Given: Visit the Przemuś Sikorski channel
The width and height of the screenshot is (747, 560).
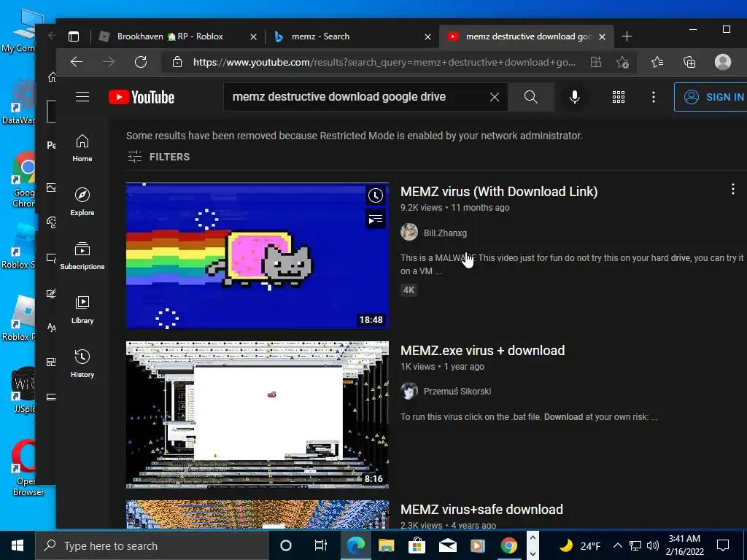Looking at the screenshot, I should point(457,392).
